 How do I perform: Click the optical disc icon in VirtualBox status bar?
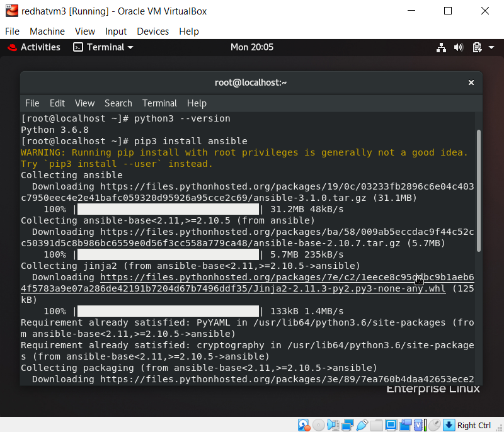[x=319, y=425]
